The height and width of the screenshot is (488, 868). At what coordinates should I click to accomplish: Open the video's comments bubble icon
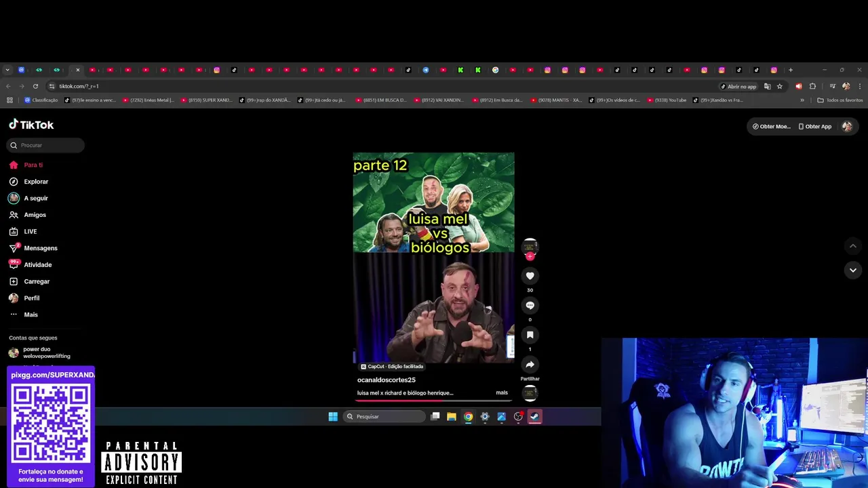tap(530, 306)
